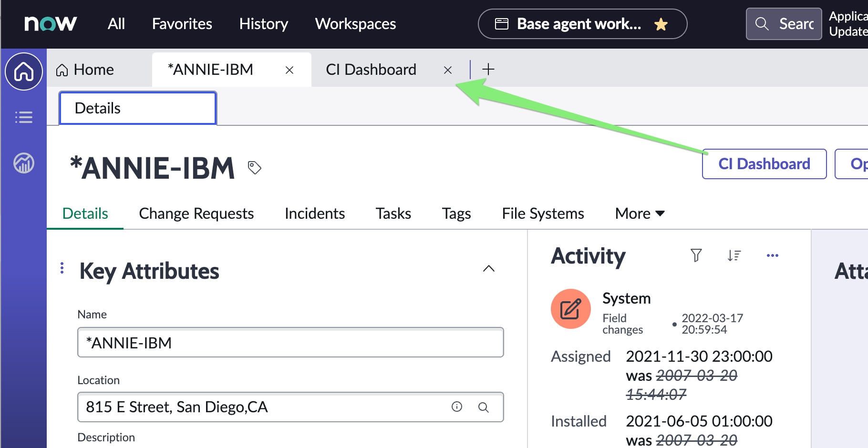Click the System activity author name
This screenshot has width=868, height=448.
(x=627, y=298)
